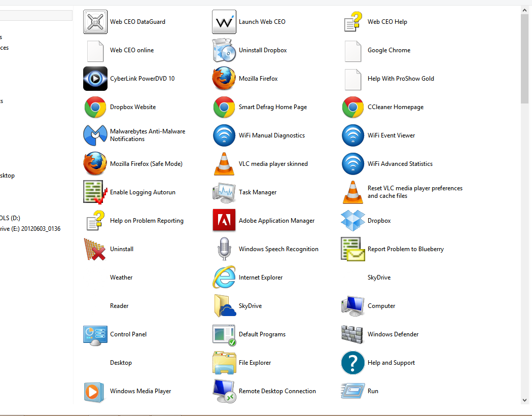Click the WiFi Manual Diagnostics icon
Image resolution: width=532 pixels, height=416 pixels.
[x=224, y=135]
